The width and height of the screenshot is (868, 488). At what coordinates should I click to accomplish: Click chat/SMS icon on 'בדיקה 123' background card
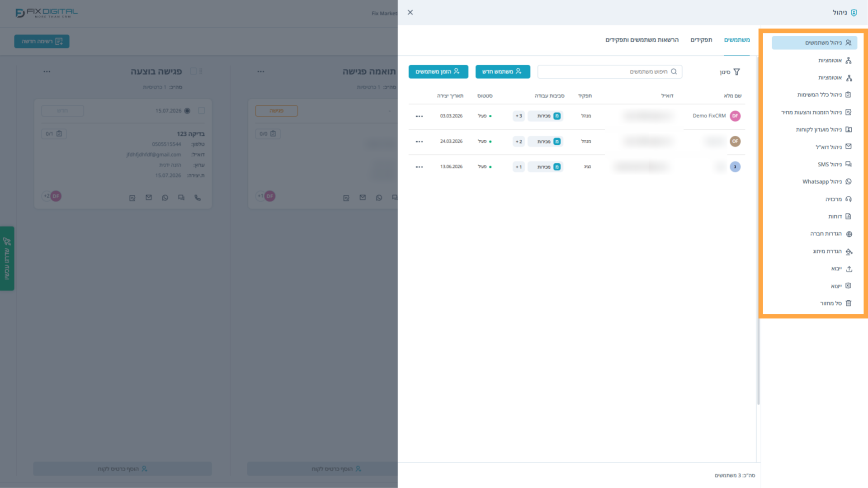[181, 198]
